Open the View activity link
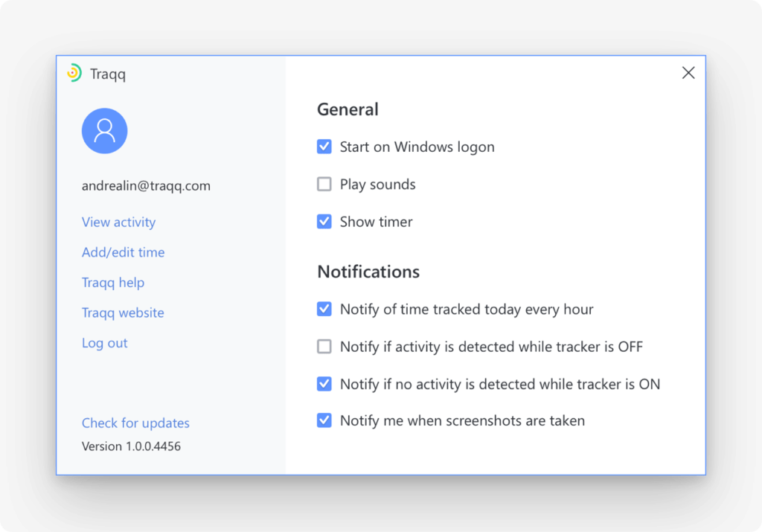The image size is (762, 532). coord(118,222)
